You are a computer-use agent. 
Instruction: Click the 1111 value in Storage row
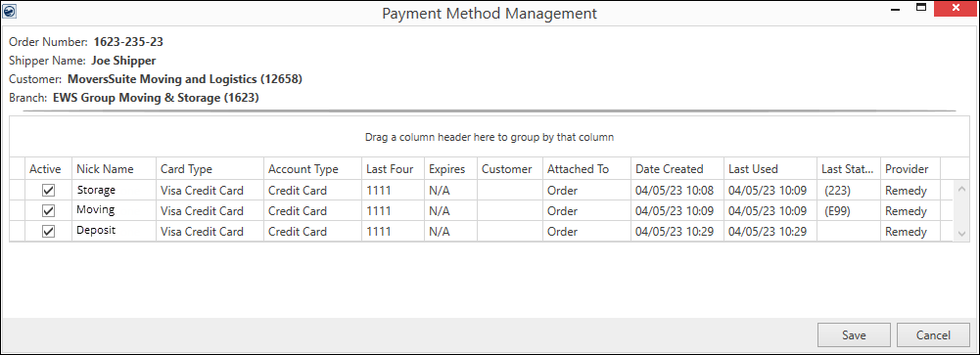379,191
